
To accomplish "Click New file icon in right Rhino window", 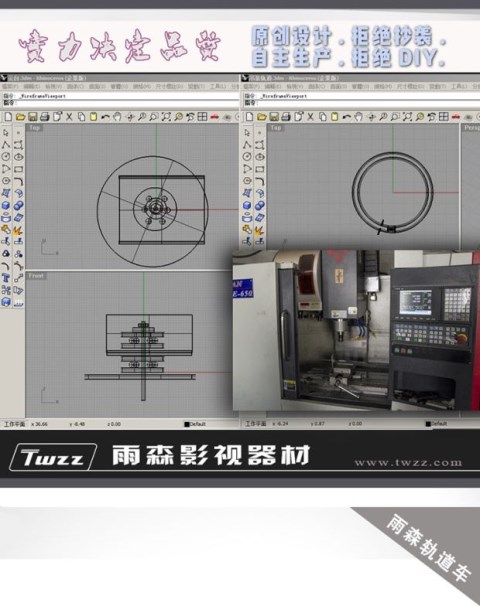I will (249, 117).
